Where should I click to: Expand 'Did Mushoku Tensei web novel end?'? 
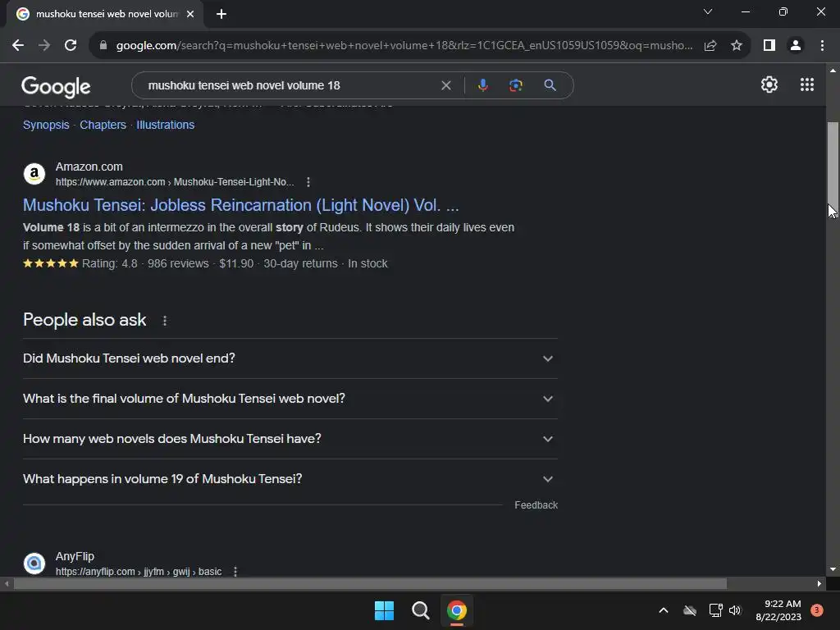(x=290, y=358)
